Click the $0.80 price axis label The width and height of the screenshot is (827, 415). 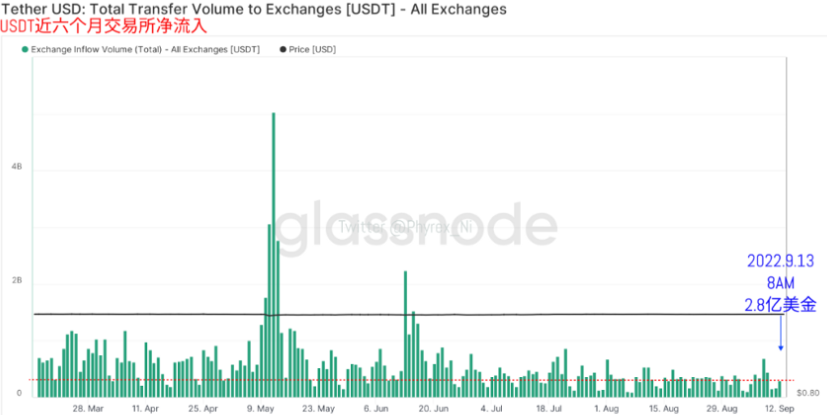click(808, 393)
